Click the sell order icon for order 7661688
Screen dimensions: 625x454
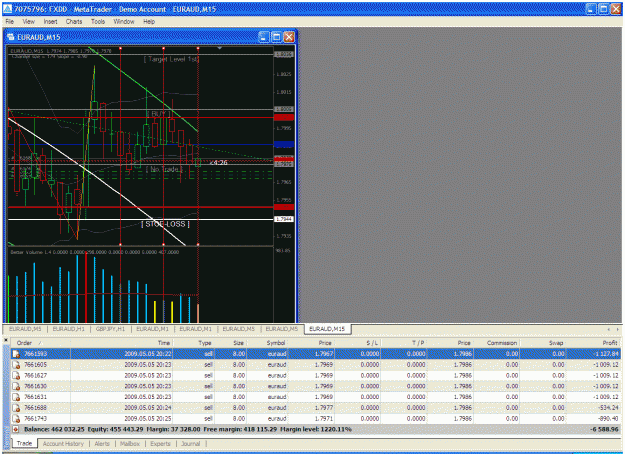(16, 408)
